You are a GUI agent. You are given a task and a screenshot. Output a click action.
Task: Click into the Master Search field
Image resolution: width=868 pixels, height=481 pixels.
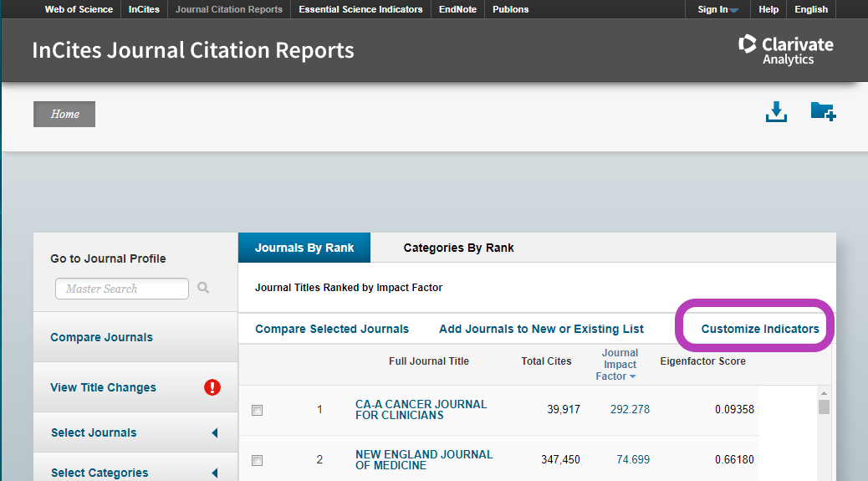click(x=122, y=289)
